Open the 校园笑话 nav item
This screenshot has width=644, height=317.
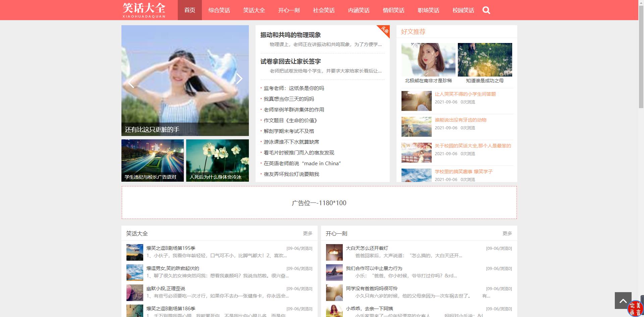pos(463,10)
